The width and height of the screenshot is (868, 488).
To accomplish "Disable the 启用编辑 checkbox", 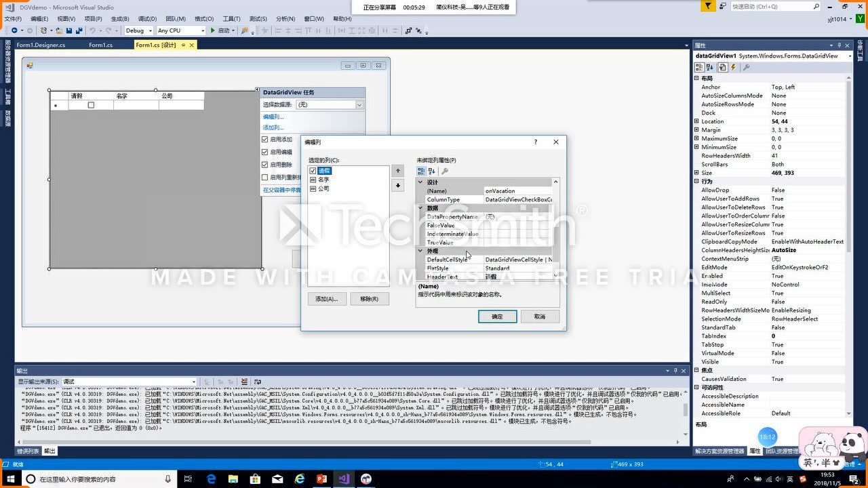I will pyautogui.click(x=265, y=152).
